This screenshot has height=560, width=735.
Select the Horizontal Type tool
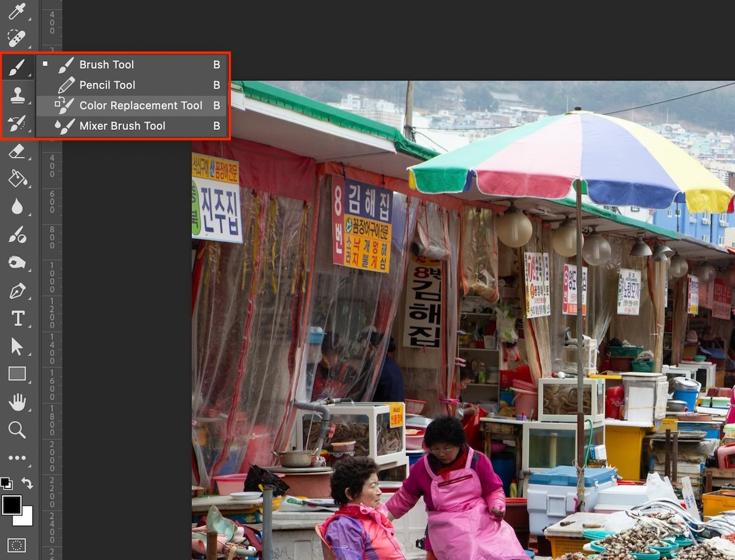point(18,319)
